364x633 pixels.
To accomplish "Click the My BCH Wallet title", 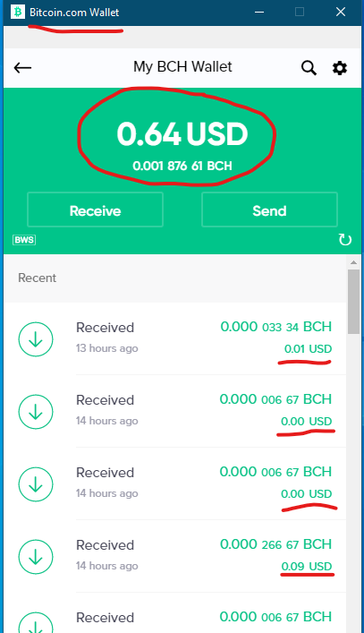I will point(182,66).
